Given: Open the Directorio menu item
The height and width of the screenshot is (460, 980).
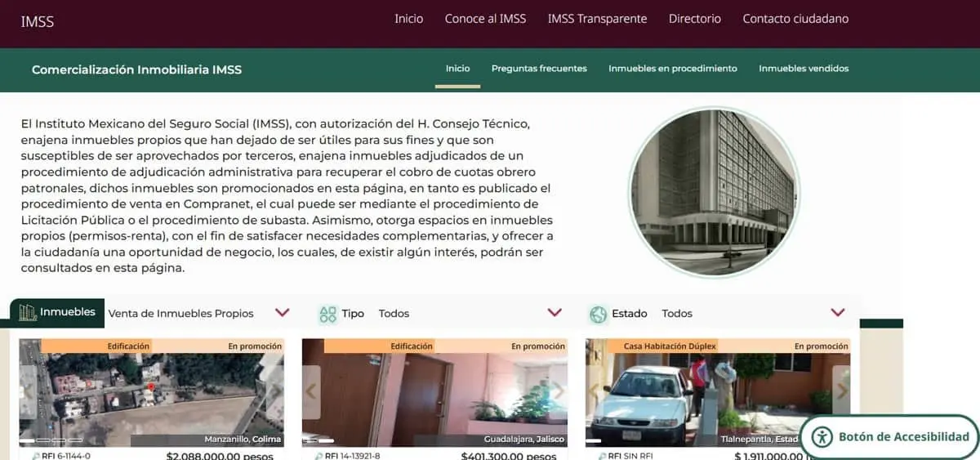Looking at the screenshot, I should coord(695,19).
